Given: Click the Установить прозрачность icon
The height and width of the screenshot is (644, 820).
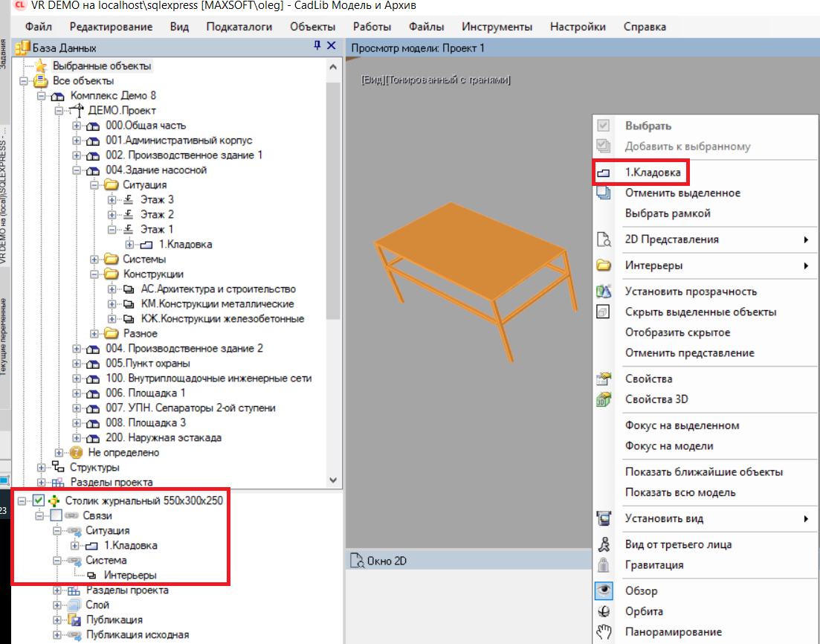Looking at the screenshot, I should 604,292.
